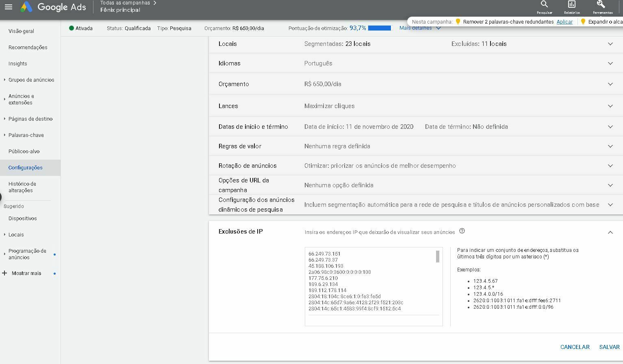
Task: Click the IP entry 66.249.73.37
Action: pos(323,260)
